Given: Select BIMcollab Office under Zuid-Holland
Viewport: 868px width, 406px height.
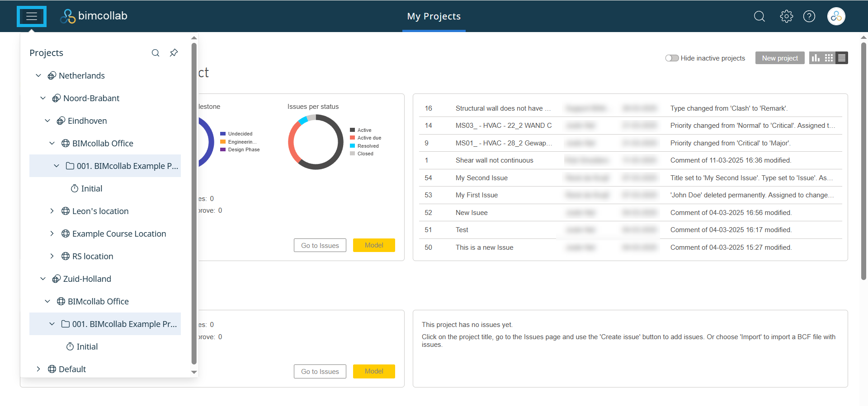Looking at the screenshot, I should tap(98, 302).
